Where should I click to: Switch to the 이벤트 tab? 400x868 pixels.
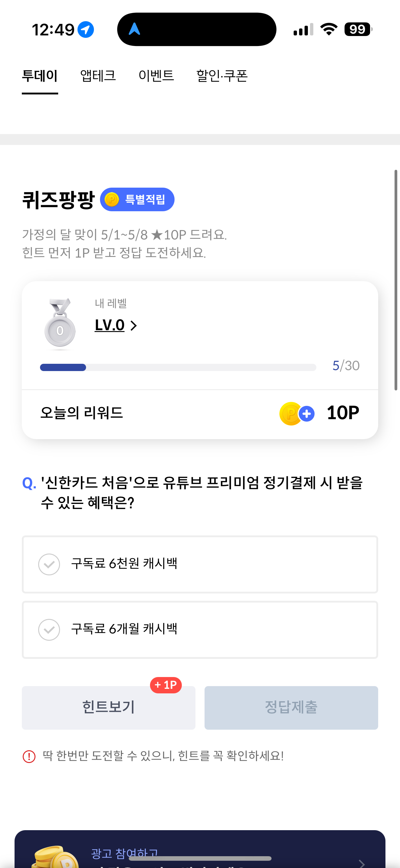[x=156, y=76]
